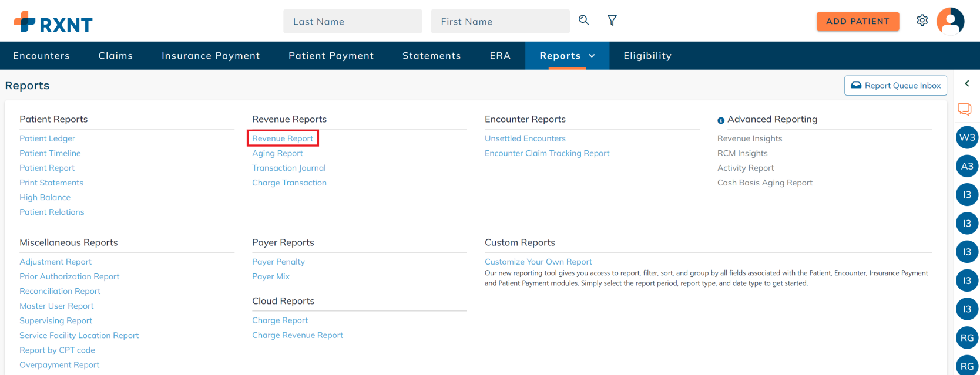The height and width of the screenshot is (375, 980).
Task: Select the A3 badge in sidebar
Action: tap(967, 166)
